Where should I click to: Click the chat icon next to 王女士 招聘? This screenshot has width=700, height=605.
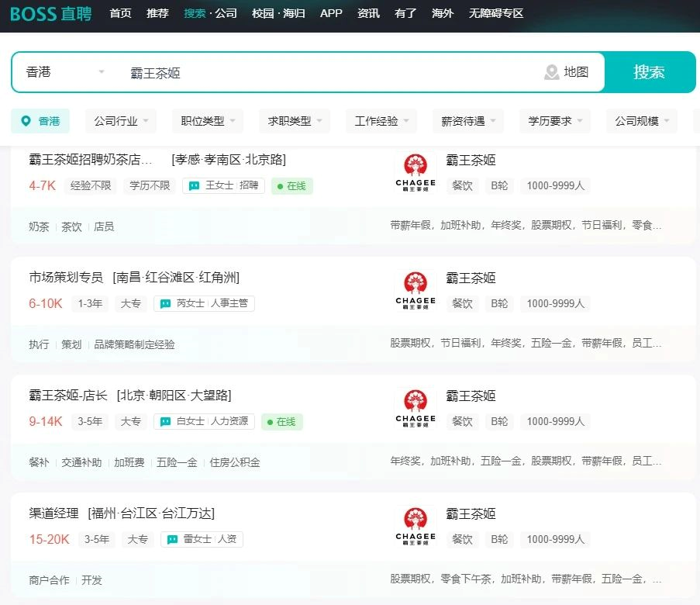click(x=195, y=186)
